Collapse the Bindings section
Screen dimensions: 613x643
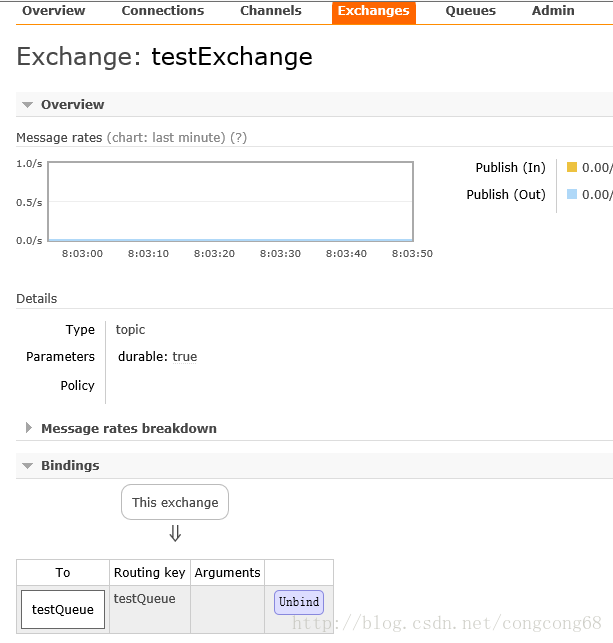click(70, 465)
